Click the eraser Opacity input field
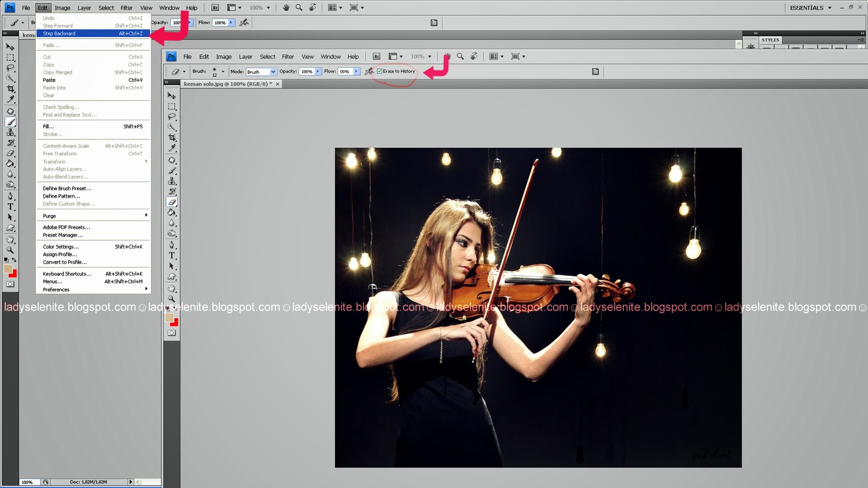 pos(307,72)
